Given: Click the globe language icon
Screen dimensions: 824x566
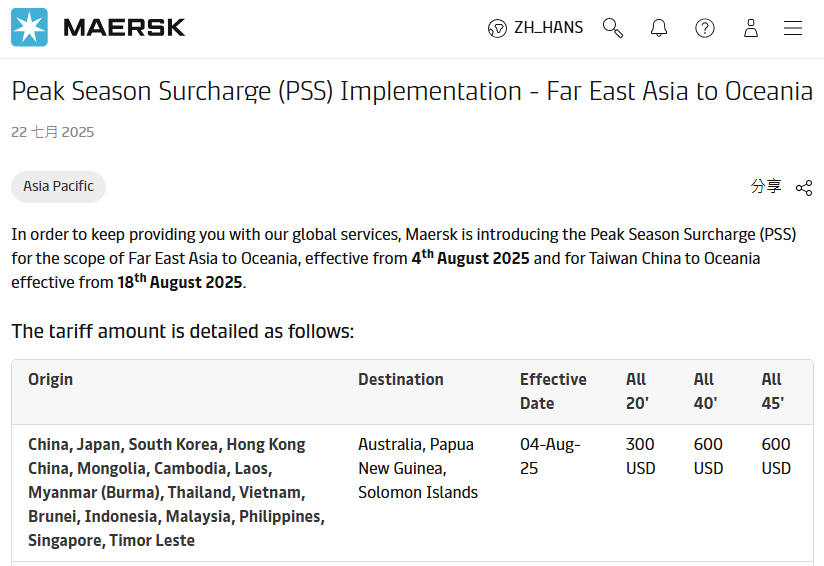Looking at the screenshot, I should (497, 28).
